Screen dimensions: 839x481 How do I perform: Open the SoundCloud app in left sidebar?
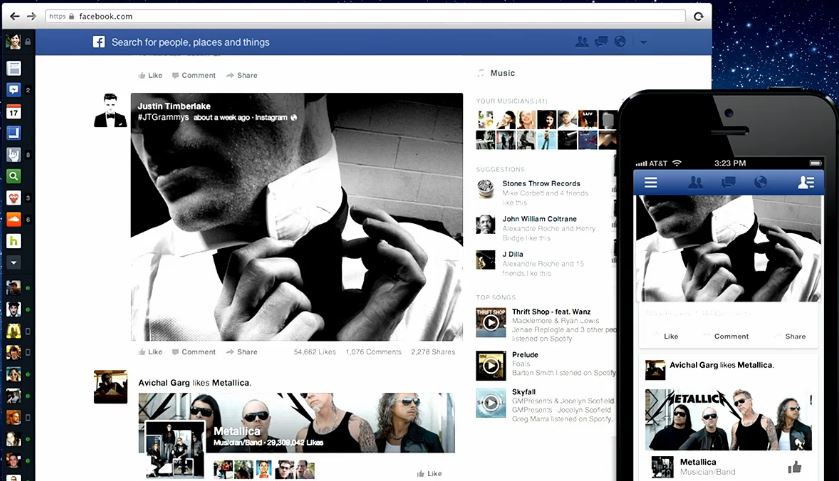14,198
